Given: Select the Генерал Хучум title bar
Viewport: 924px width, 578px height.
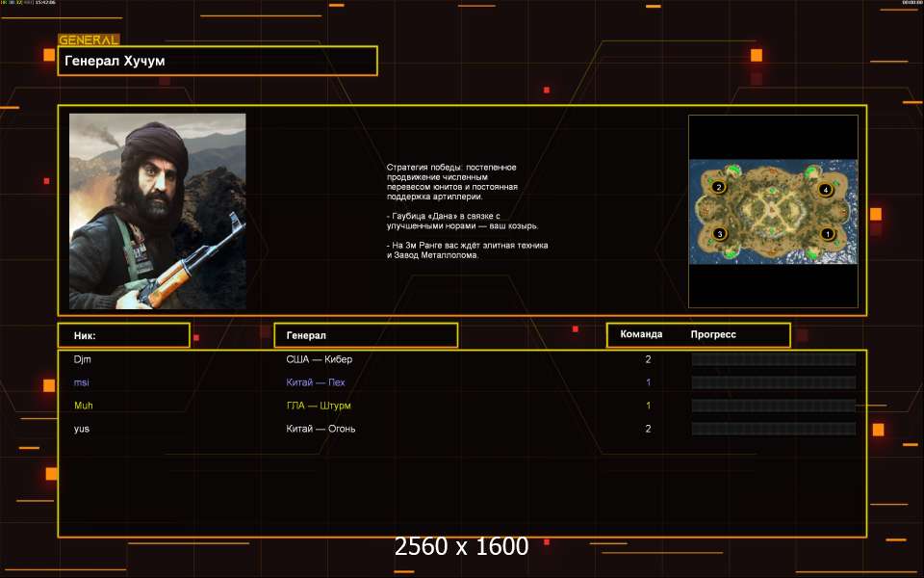Looking at the screenshot, I should 218,61.
